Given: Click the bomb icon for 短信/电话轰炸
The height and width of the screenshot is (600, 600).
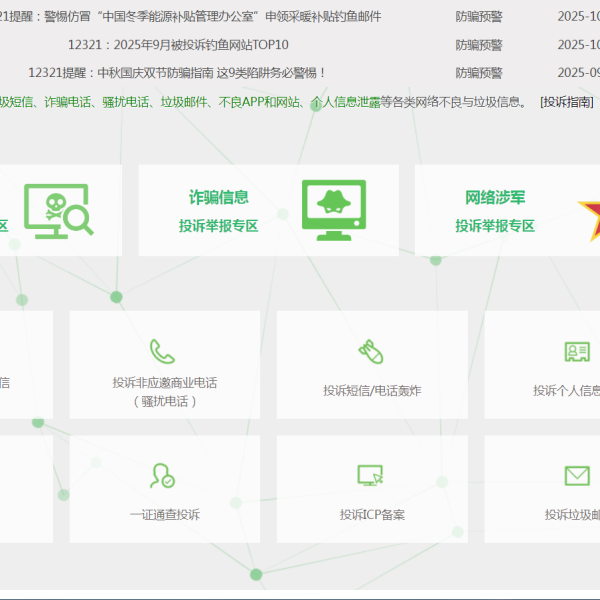Looking at the screenshot, I should (x=371, y=351).
